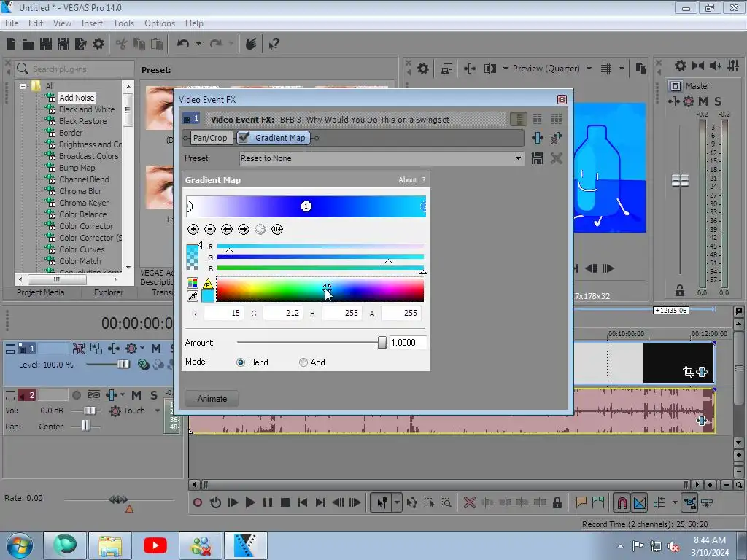Click the R value input field
This screenshot has width=747, height=560.
point(223,314)
